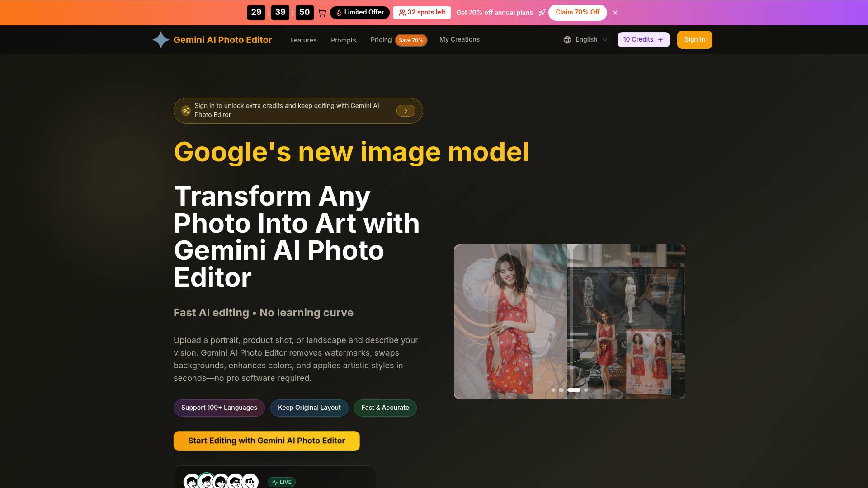The image size is (868, 488).
Task: Expand the language chevron arrow
Action: [x=604, y=39]
